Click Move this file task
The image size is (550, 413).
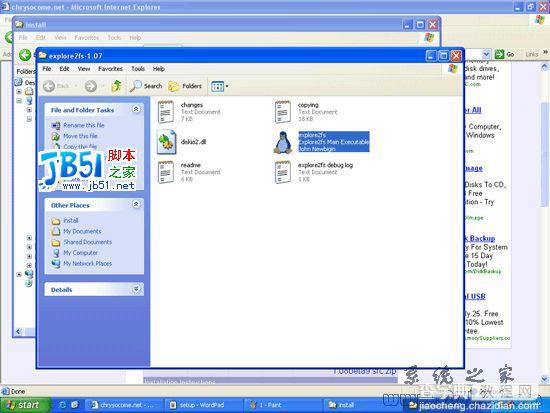[x=80, y=136]
